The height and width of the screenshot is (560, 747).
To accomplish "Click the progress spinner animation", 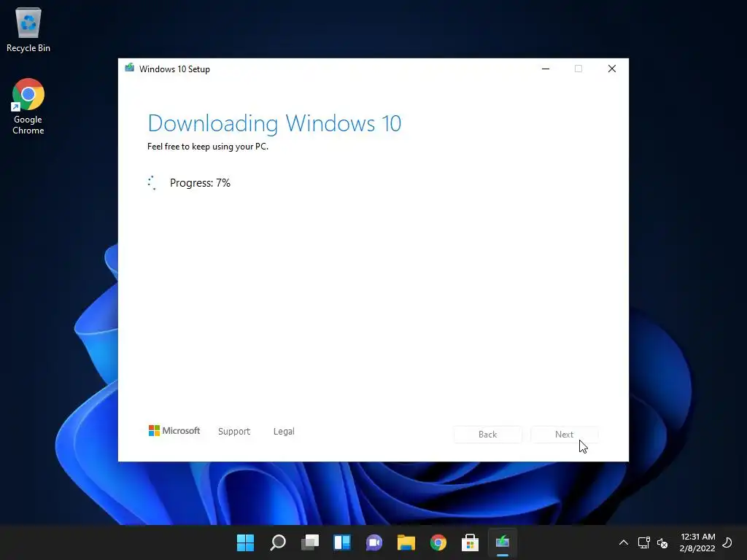I will click(x=152, y=183).
